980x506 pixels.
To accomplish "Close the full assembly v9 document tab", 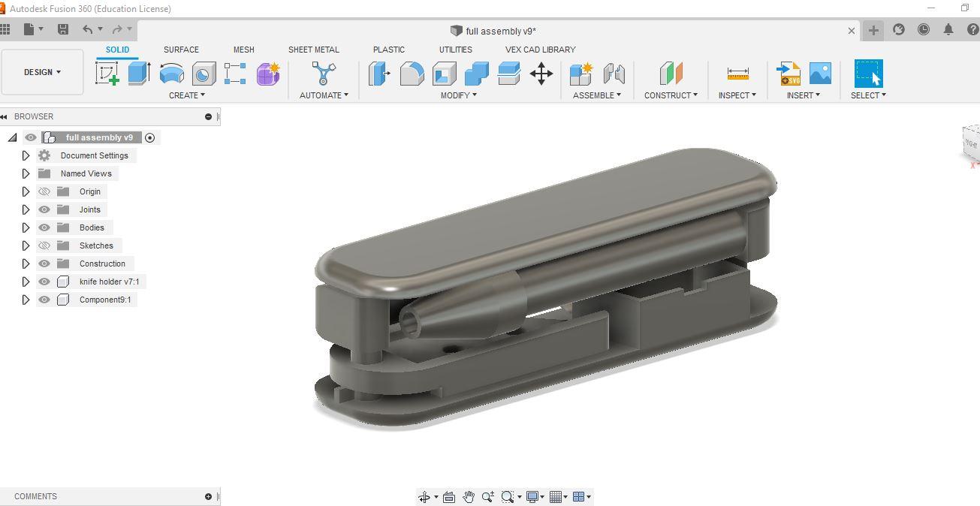I will point(851,31).
